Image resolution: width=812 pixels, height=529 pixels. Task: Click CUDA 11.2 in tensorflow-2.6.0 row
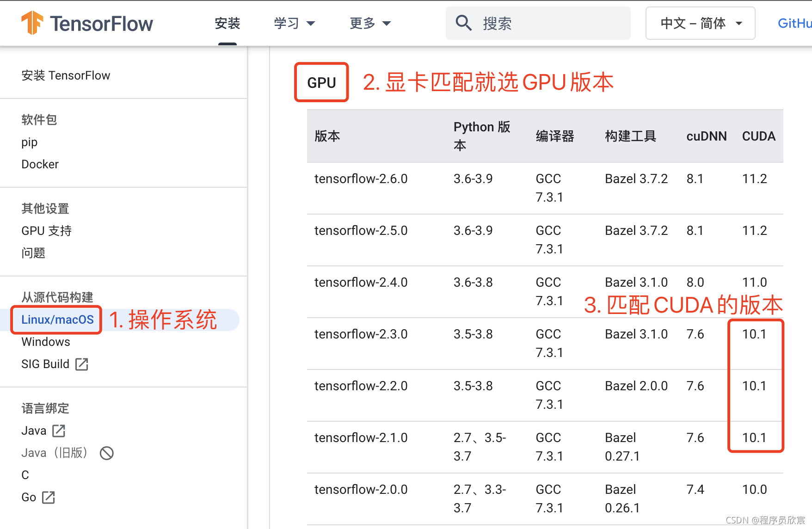(755, 178)
